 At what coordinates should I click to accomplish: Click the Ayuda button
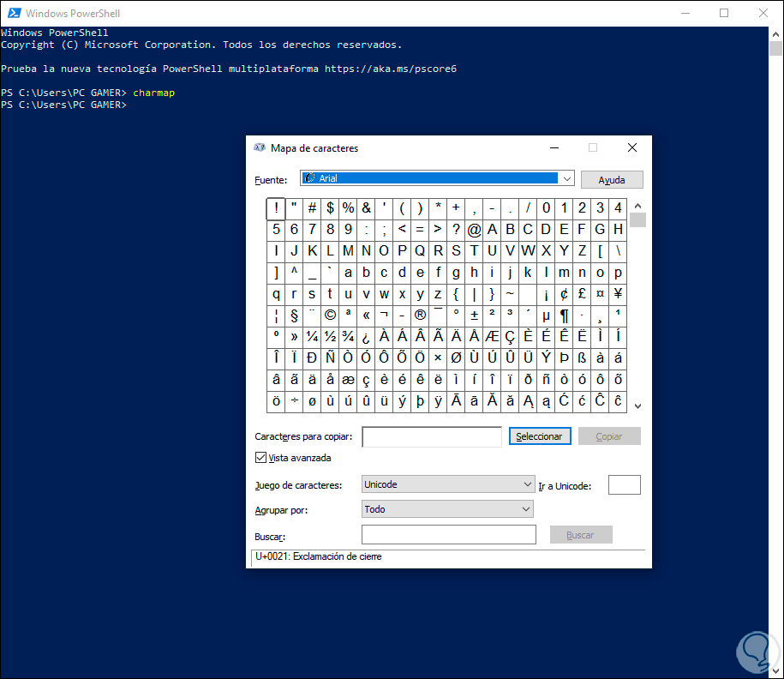tap(612, 180)
